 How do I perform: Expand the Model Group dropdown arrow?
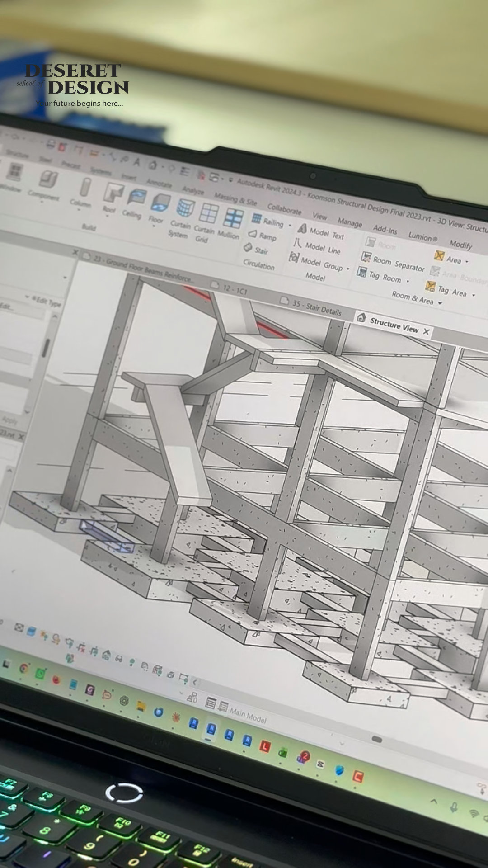[348, 269]
